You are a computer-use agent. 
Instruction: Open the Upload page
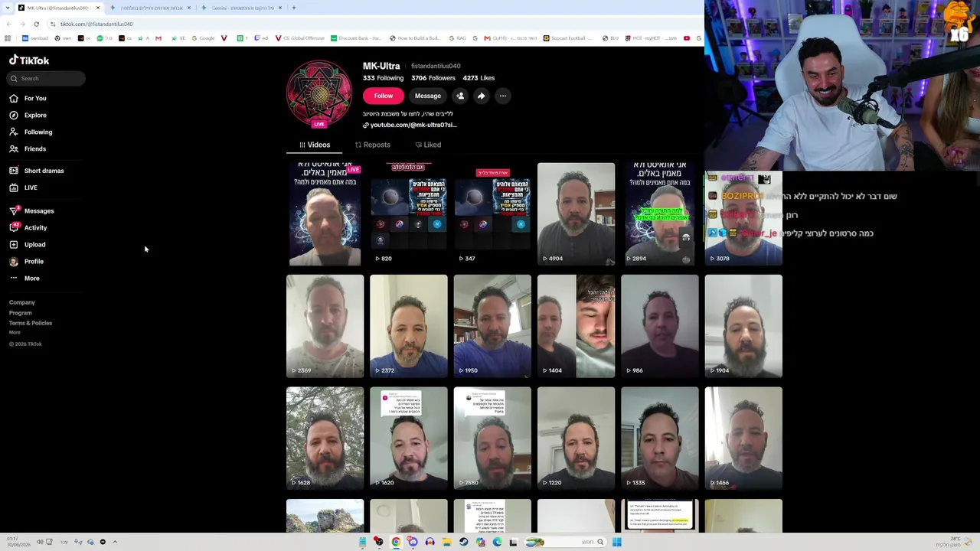tap(28, 245)
